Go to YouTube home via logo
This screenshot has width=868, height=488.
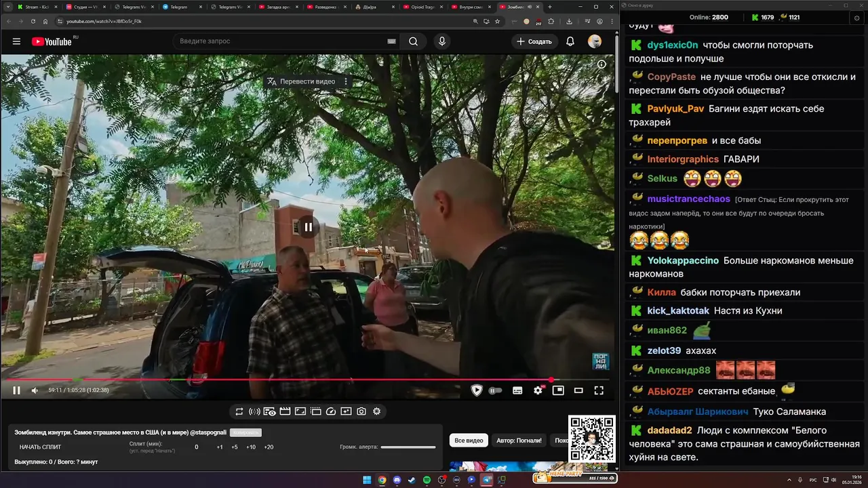coord(52,41)
